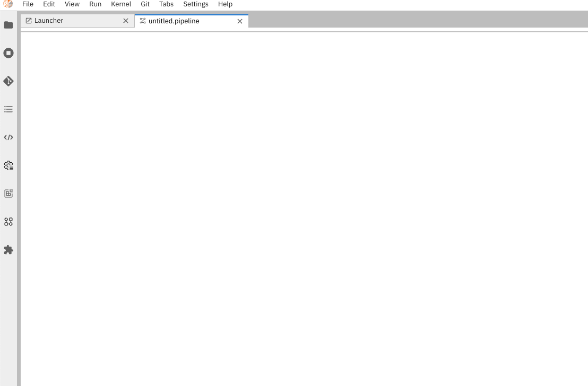Open the Code Snippets sidebar icon
This screenshot has height=386, width=588.
click(x=8, y=137)
